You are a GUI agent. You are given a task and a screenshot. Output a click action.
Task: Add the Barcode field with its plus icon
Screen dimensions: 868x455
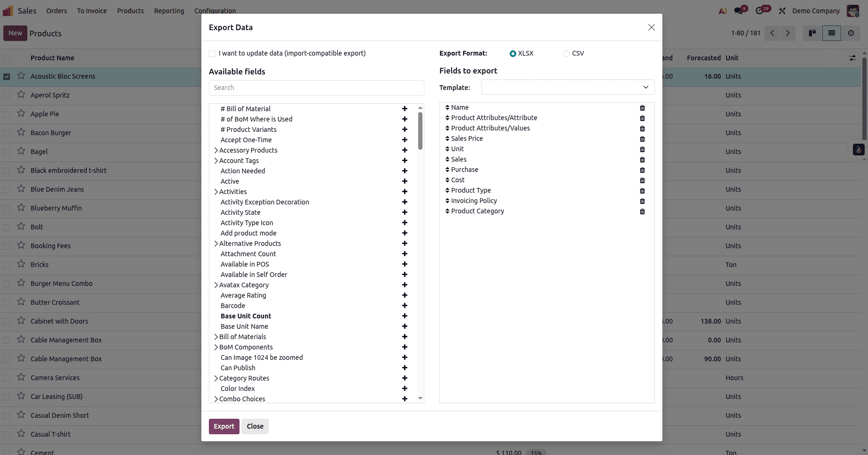tap(405, 306)
